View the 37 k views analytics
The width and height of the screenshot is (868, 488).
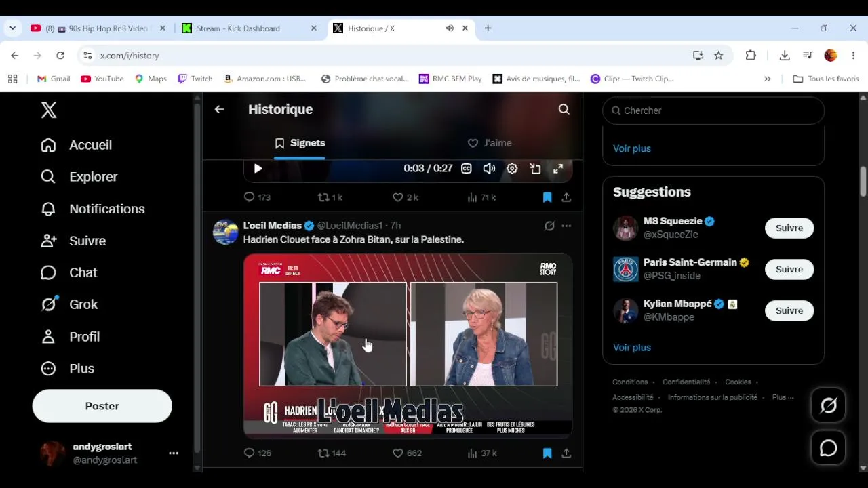click(x=481, y=453)
